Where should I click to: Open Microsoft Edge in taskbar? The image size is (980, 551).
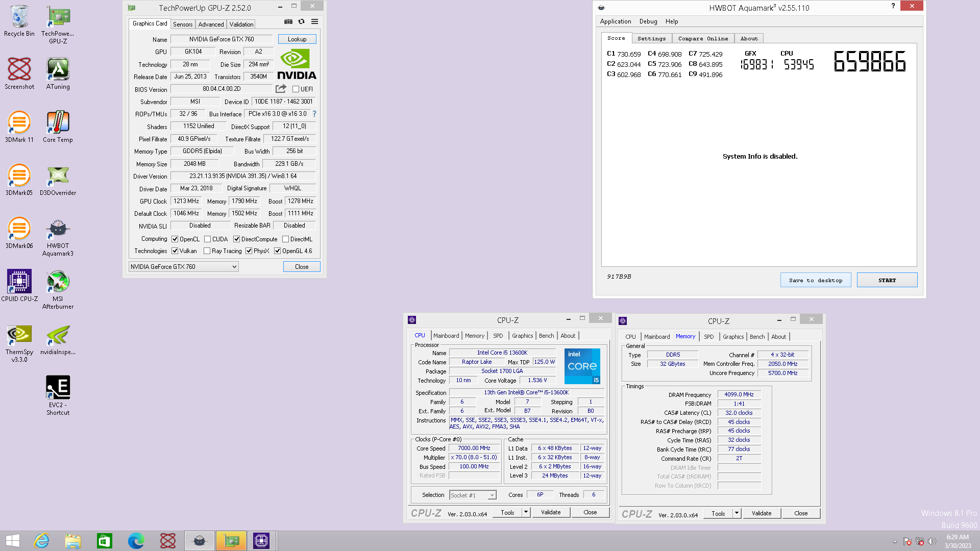[136, 541]
